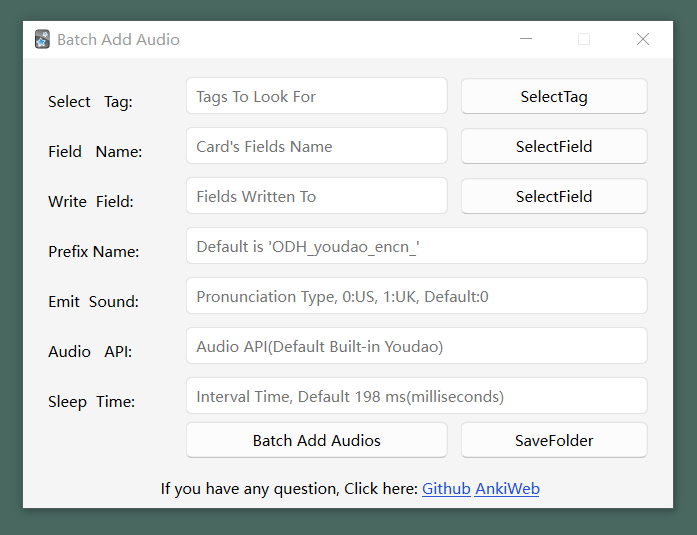Viewport: 697px width, 535px height.
Task: Start the Batch Add Audios process
Action: point(316,440)
